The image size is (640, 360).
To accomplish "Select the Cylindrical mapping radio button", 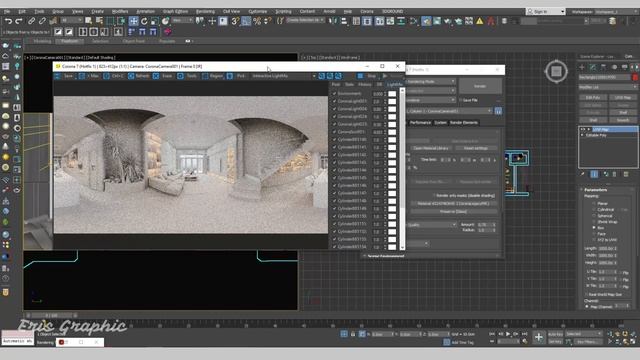I will click(594, 209).
